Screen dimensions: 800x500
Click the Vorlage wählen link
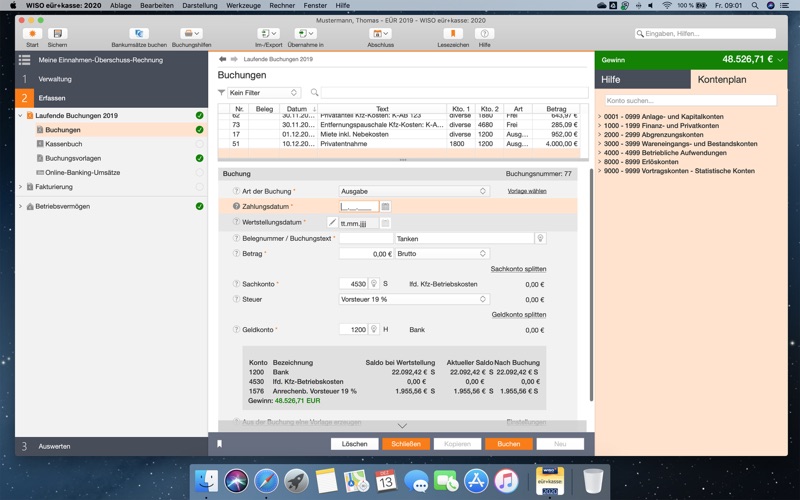coord(527,191)
